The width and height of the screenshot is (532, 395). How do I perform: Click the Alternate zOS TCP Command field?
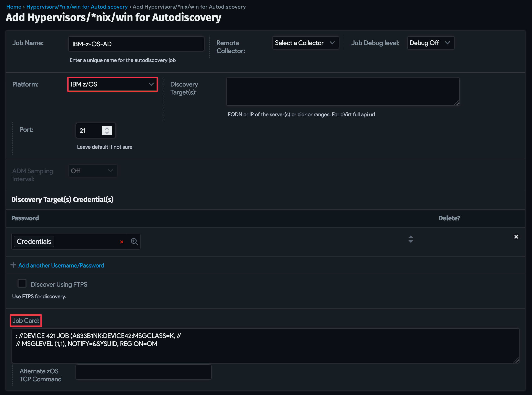point(143,372)
